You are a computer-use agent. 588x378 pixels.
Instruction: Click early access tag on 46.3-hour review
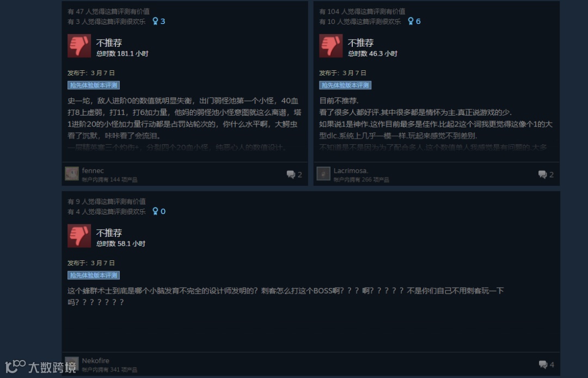click(345, 85)
